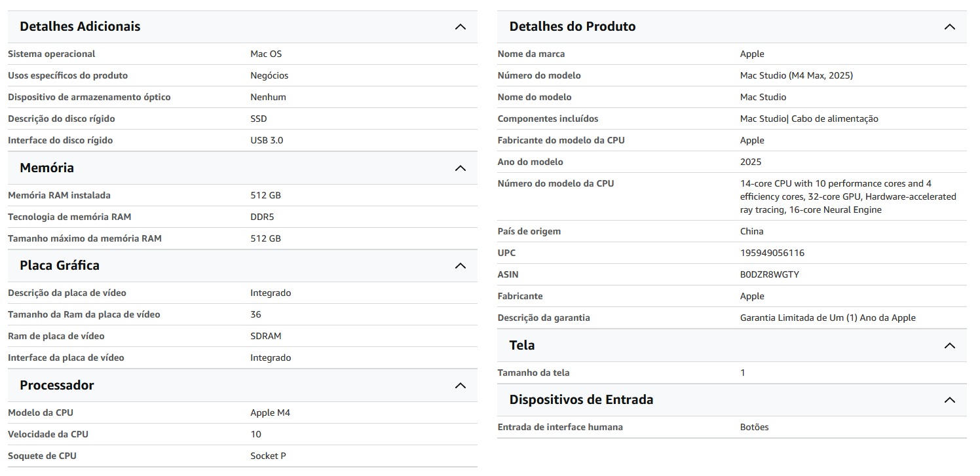The image size is (980, 476).
Task: Click the Detalhes Adicionais heading title
Action: point(80,27)
